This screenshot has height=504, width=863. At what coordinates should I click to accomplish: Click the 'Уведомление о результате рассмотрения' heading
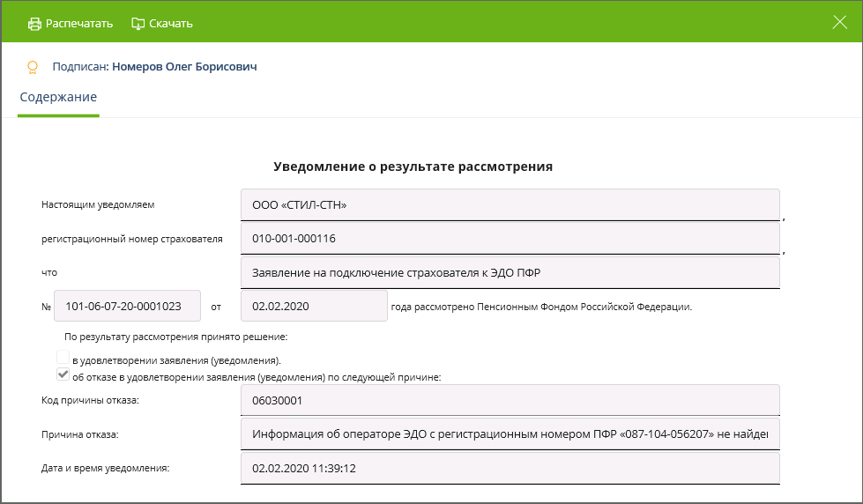[x=413, y=167]
